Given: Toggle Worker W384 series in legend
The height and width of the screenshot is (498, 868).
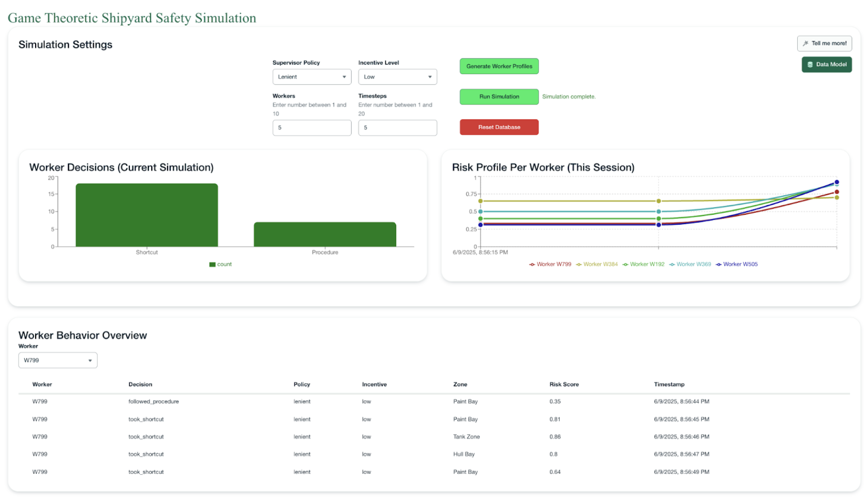Looking at the screenshot, I should coord(597,265).
